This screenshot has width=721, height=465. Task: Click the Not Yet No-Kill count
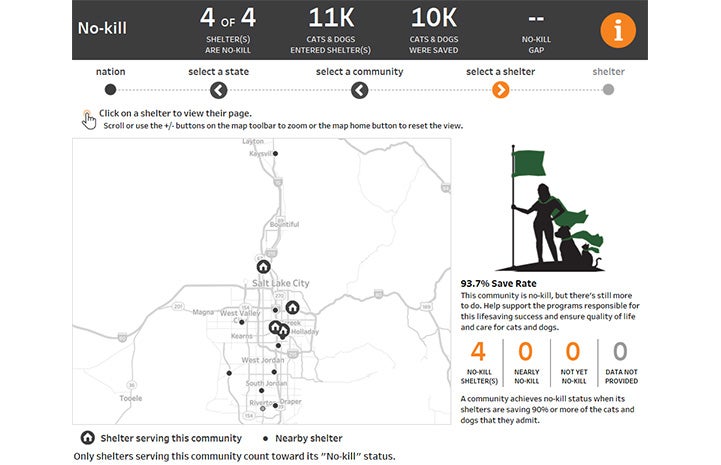572,352
